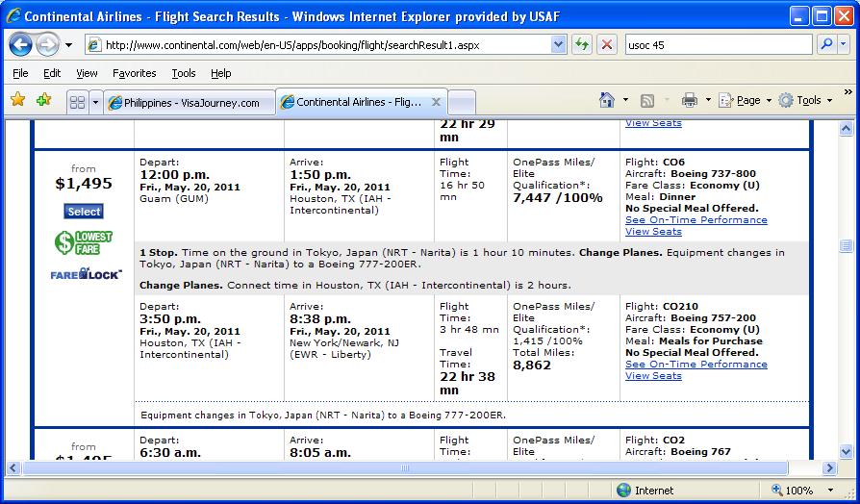Open See On-Time Performance for flight CO210
The height and width of the screenshot is (504, 860).
click(x=696, y=365)
